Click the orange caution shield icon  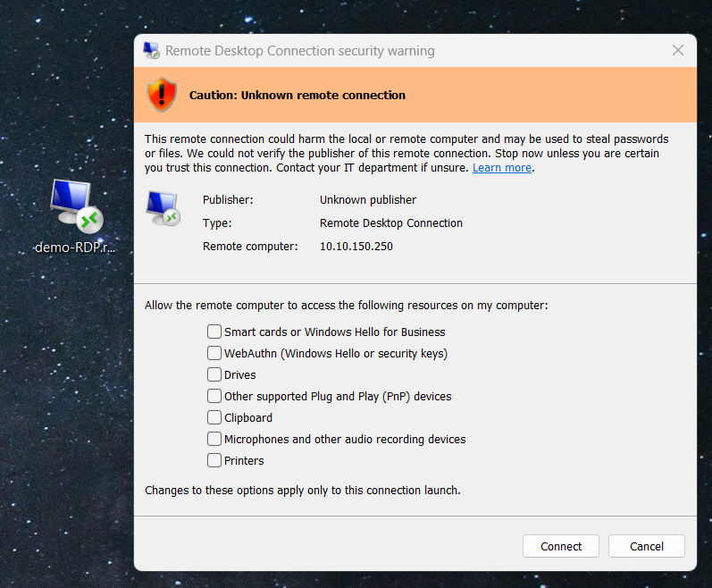click(162, 95)
